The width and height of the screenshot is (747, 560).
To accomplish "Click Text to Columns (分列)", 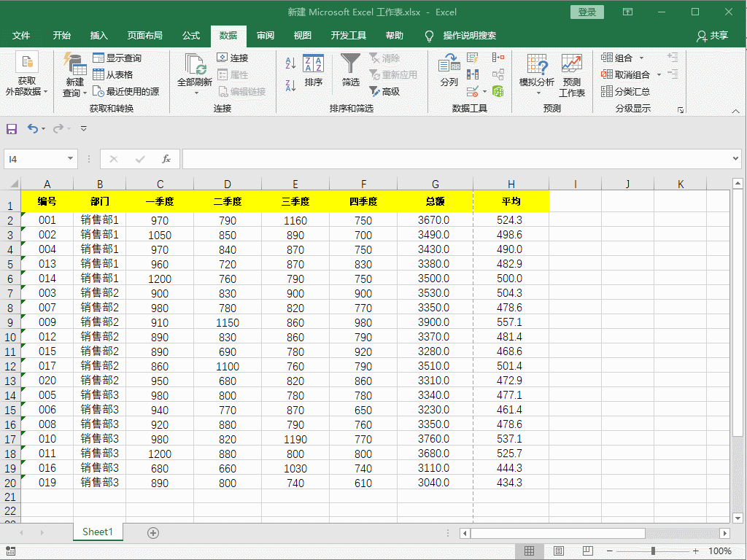I will click(x=449, y=70).
